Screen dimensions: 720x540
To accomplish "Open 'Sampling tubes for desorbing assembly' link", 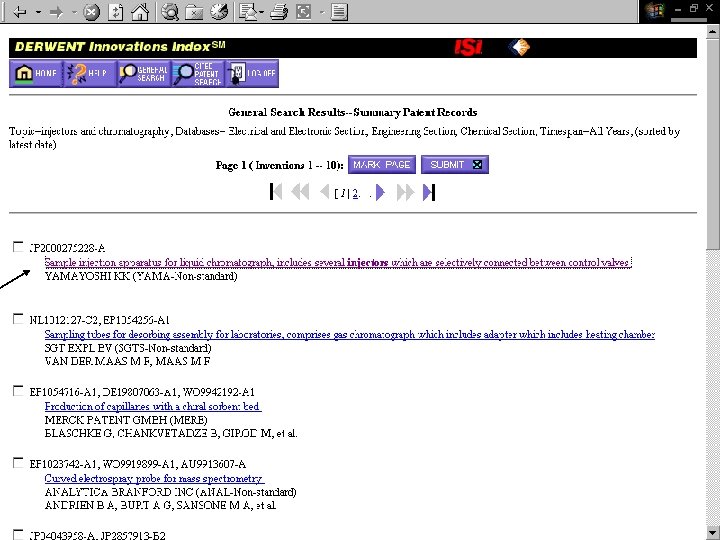I will click(349, 335).
